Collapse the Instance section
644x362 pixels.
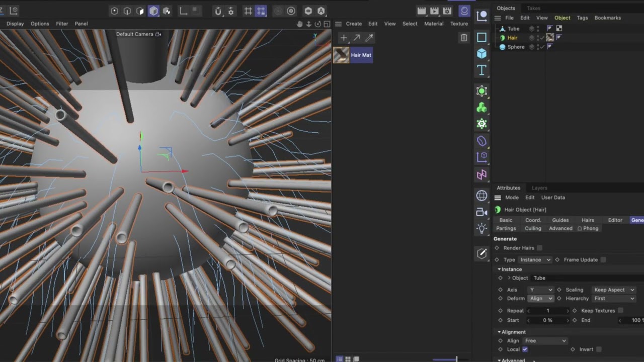pyautogui.click(x=500, y=269)
